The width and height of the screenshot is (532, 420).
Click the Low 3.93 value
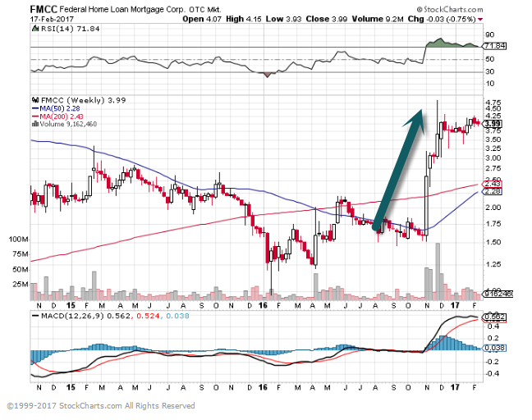tap(283, 19)
